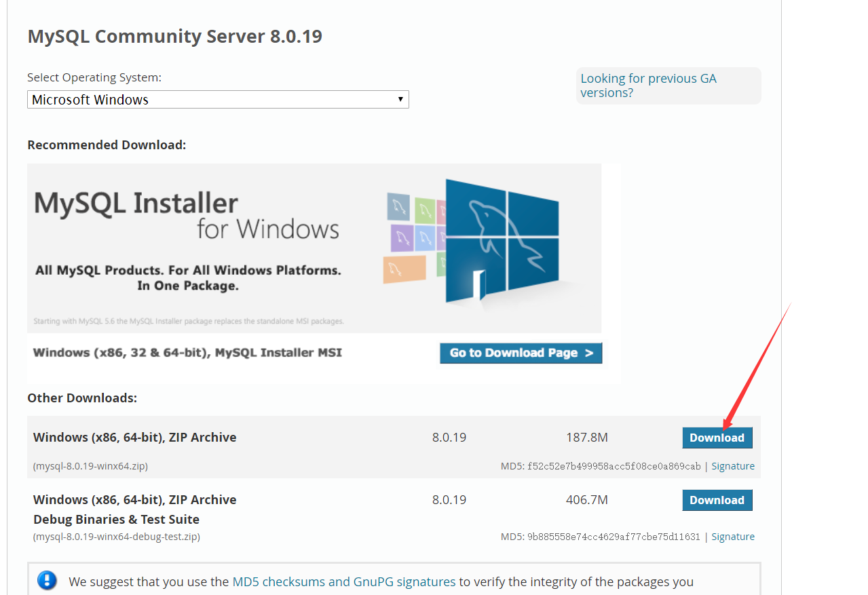This screenshot has height=595, width=868.
Task: Click the MD5 hash f52c52e7b499958acc5f08ce0a869cab
Action: pos(614,466)
